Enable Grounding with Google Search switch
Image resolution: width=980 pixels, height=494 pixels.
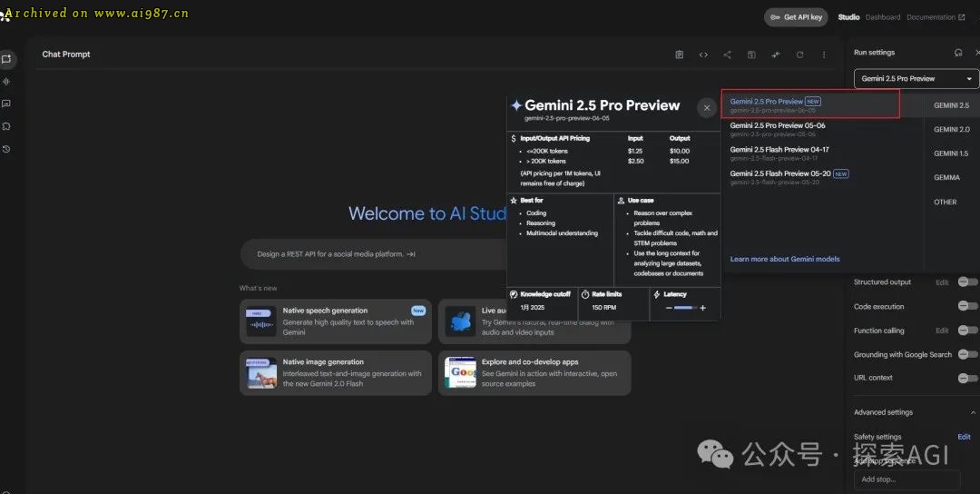[967, 354]
